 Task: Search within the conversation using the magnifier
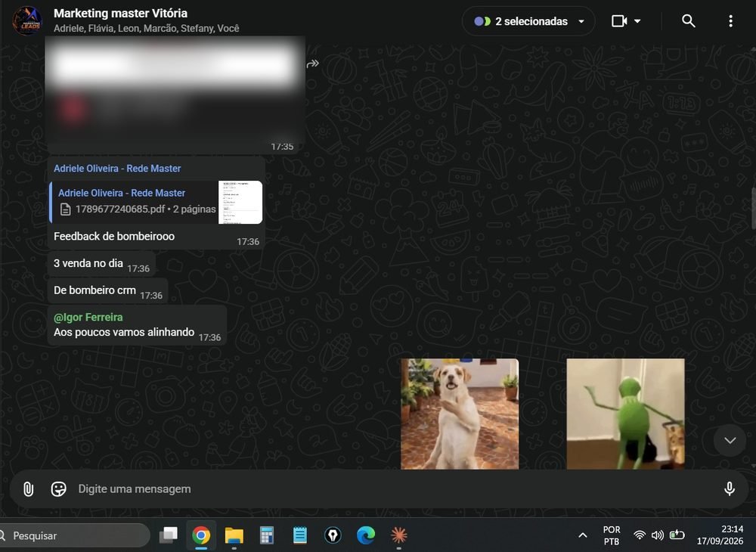pos(689,20)
